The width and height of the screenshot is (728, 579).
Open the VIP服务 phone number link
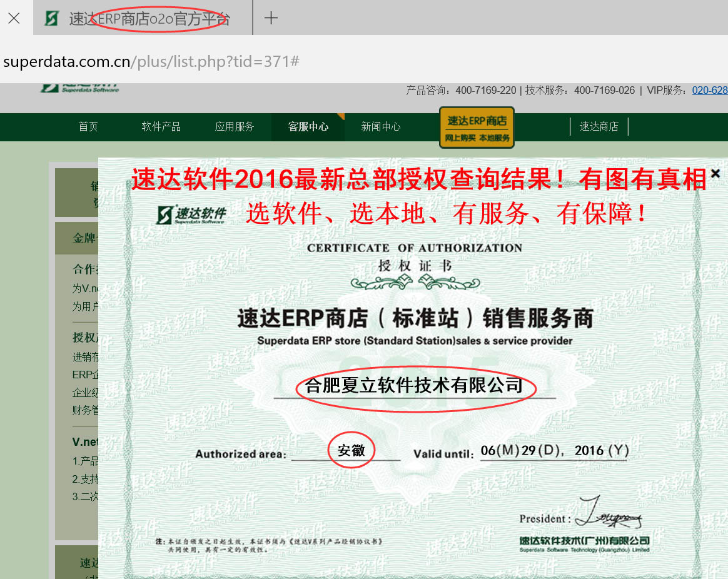pos(709,90)
